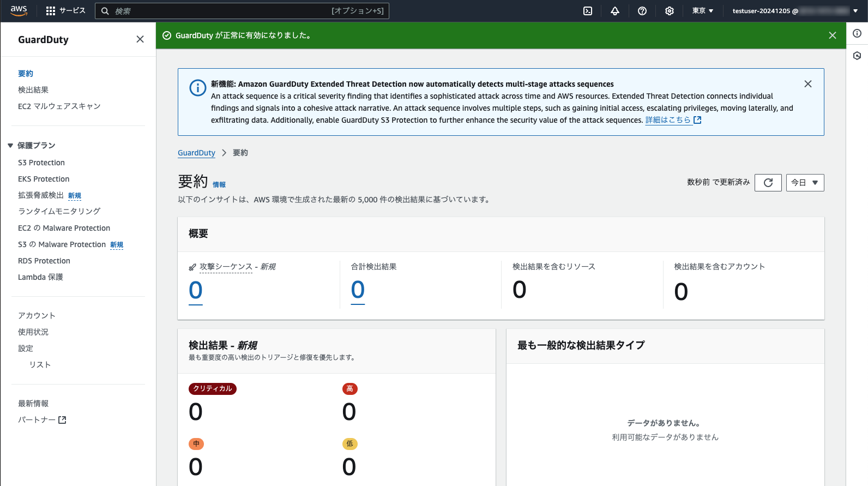Image resolution: width=868 pixels, height=486 pixels.
Task: Close the GuardDuty side navigation
Action: point(140,39)
